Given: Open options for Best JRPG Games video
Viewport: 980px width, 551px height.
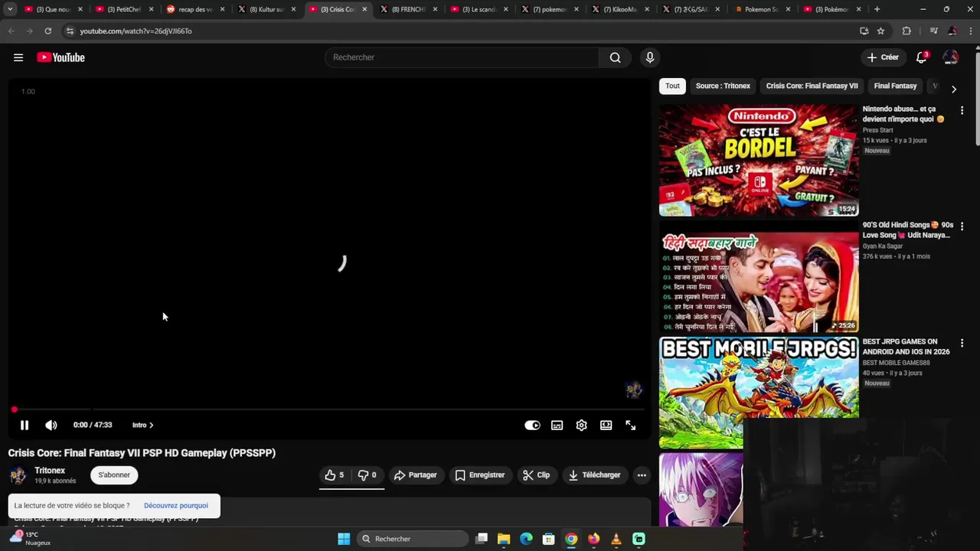Looking at the screenshot, I should point(962,344).
